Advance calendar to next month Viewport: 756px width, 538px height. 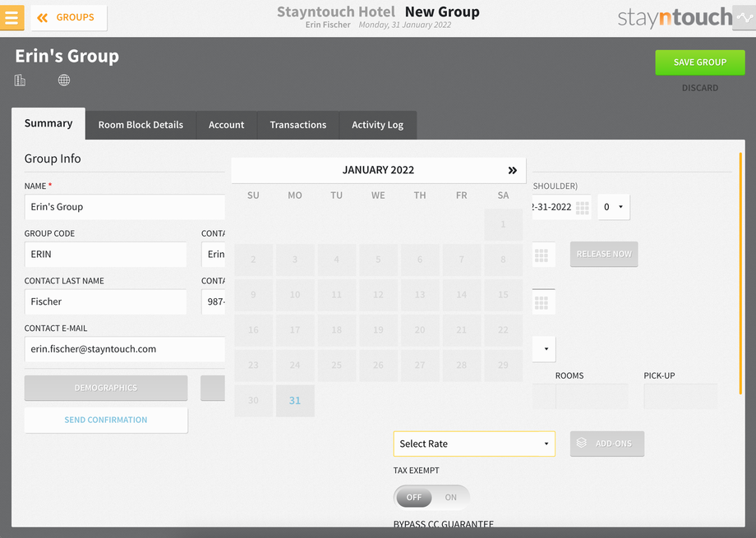[512, 170]
